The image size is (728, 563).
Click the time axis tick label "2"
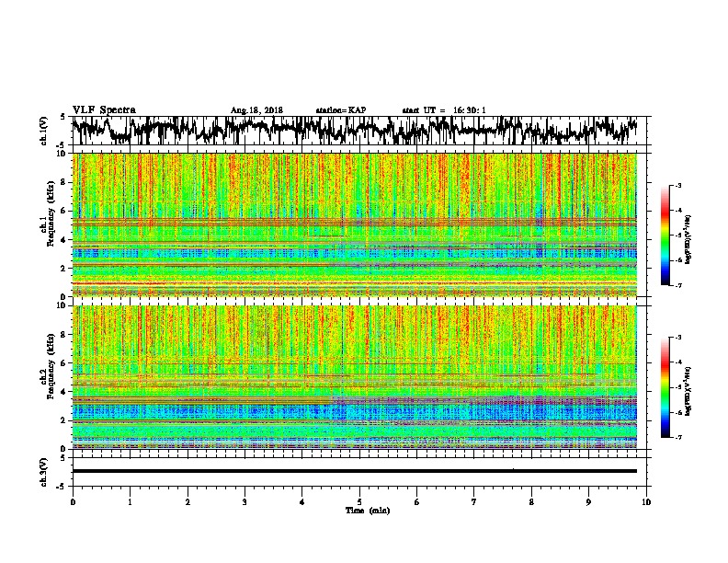point(188,502)
